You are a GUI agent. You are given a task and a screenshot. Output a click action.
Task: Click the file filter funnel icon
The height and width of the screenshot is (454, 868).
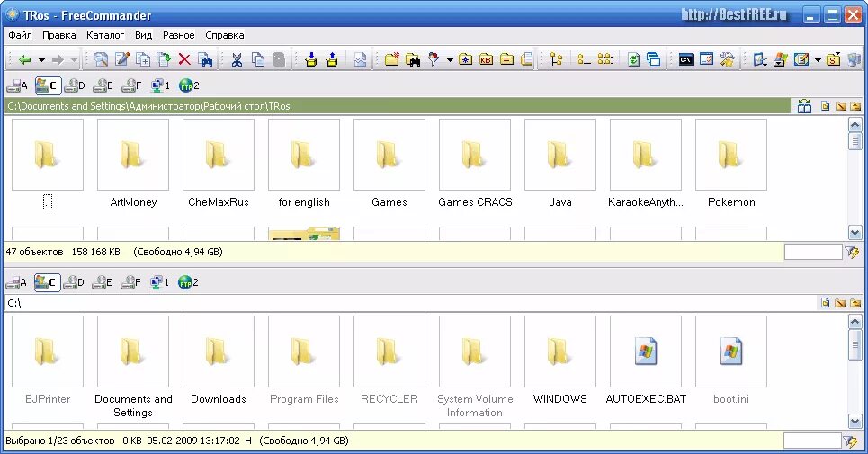click(x=434, y=59)
